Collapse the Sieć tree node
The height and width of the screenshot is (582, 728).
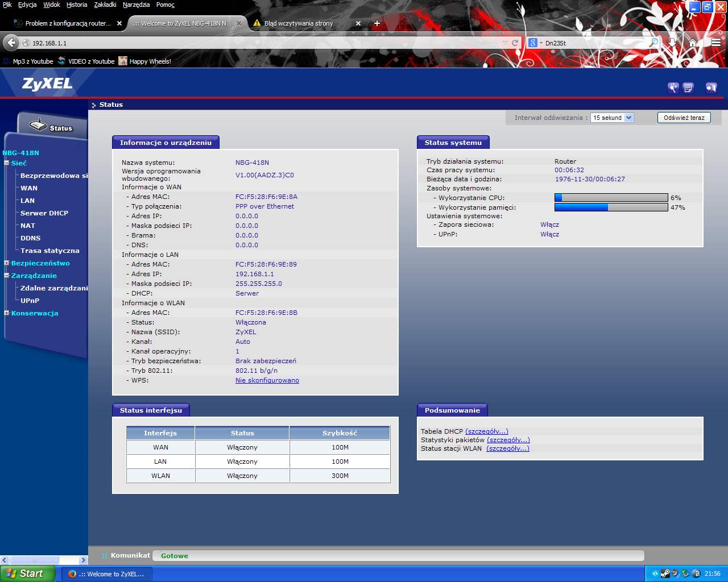6,163
